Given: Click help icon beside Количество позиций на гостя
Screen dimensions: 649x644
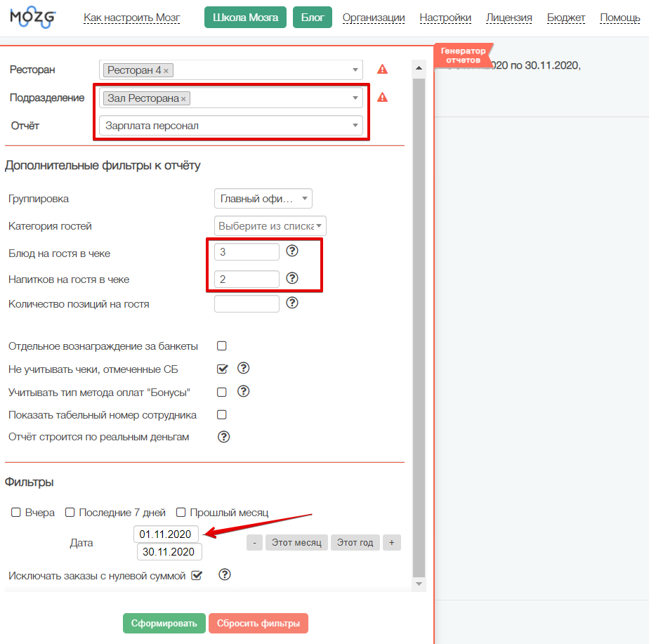Looking at the screenshot, I should [292, 303].
